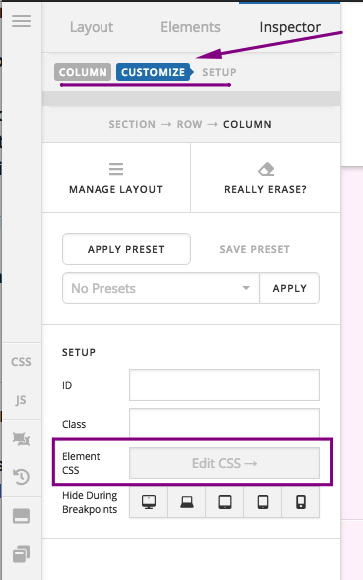Open the global CSS editor
This screenshot has height=580, width=363.
click(21, 362)
